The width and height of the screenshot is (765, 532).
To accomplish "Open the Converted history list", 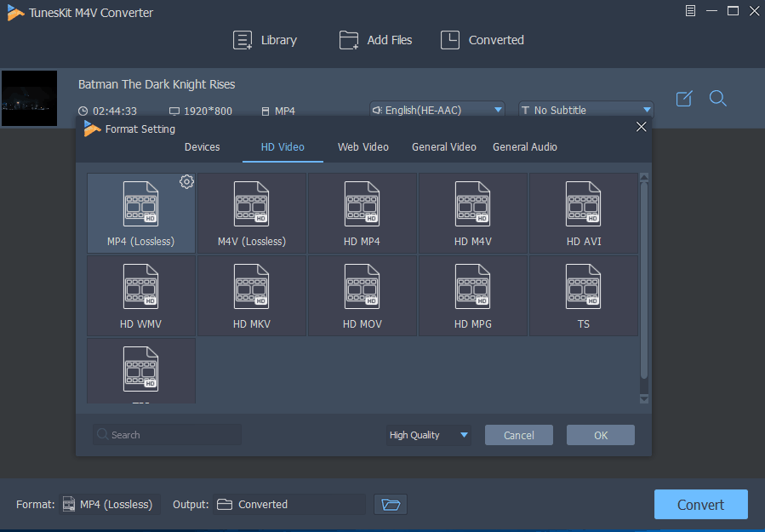I will tap(482, 40).
